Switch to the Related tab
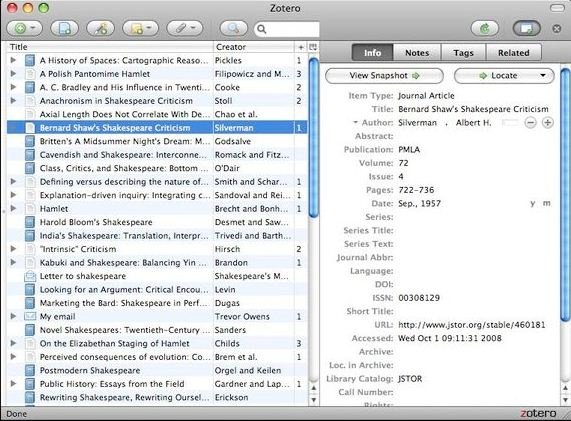 pos(513,53)
